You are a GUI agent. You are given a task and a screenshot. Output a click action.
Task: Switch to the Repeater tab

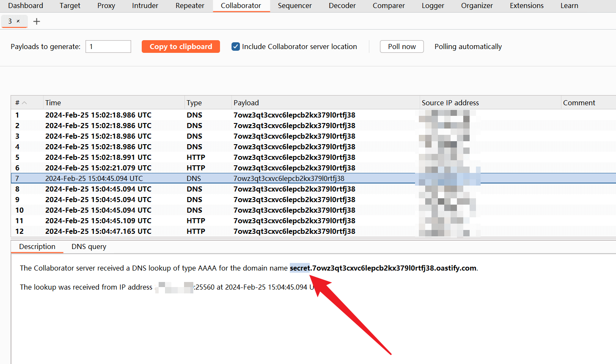[x=190, y=5]
